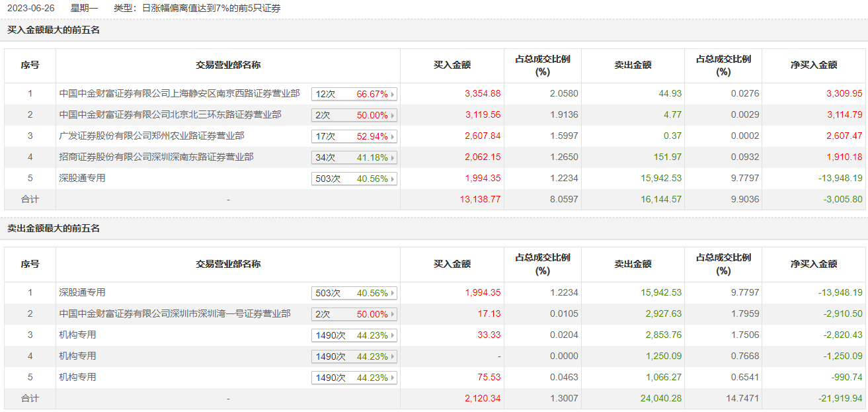Expand the 2次 badge beside 深圳湾一号 branch

(354, 314)
